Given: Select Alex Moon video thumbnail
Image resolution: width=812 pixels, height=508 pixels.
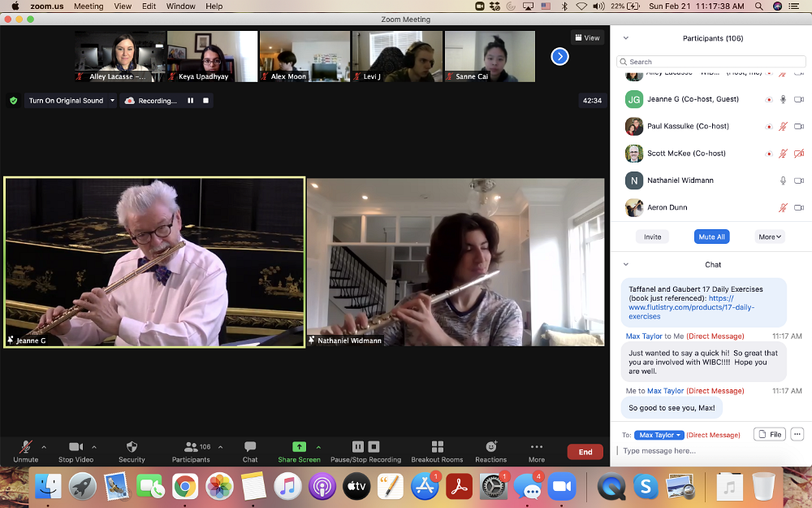Looking at the screenshot, I should pos(305,56).
